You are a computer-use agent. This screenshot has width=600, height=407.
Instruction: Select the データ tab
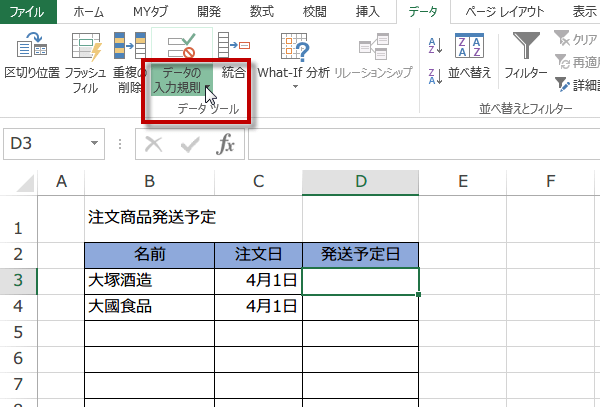click(423, 11)
